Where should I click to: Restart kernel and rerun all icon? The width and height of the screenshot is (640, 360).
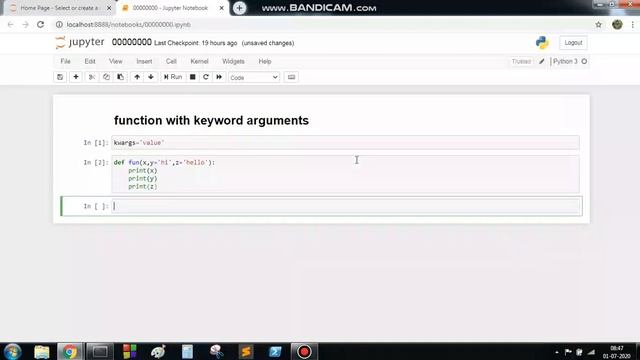[219, 77]
